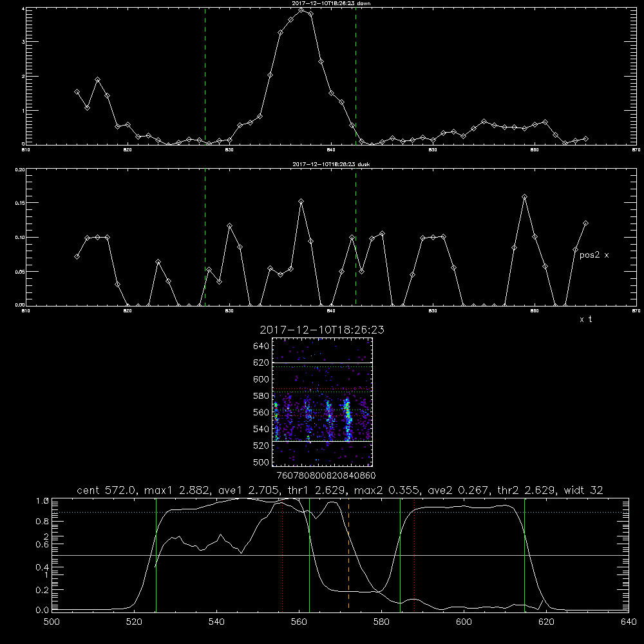
Task: Click heatmap y-axis label 600
Action: [x=261, y=379]
